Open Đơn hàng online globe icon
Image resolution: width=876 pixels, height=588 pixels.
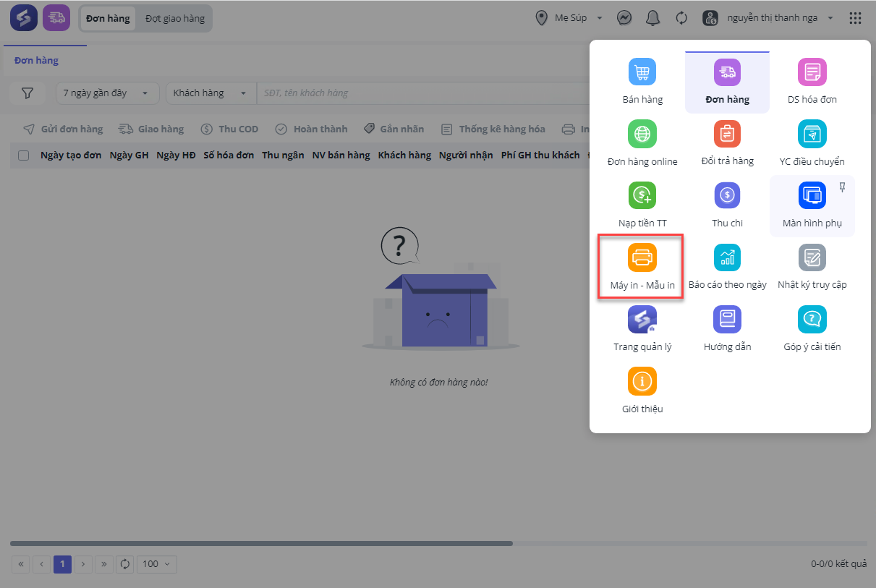coord(642,134)
